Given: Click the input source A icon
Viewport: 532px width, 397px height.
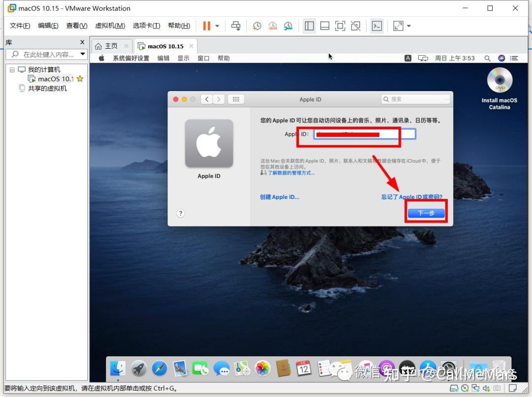Looking at the screenshot, I should point(408,58).
